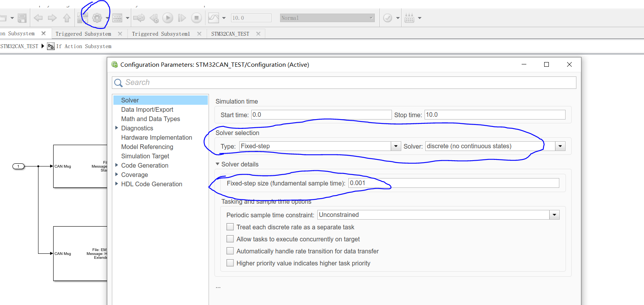Click the subsystem icon in breadcrumb bar
The height and width of the screenshot is (305, 644).
tap(51, 46)
